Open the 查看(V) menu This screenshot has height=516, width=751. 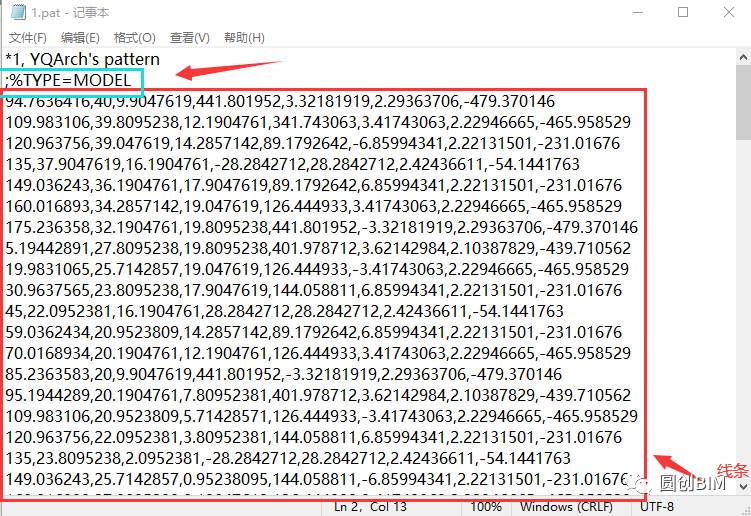(190, 38)
